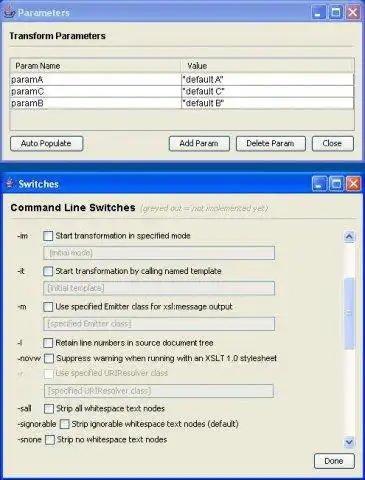Enable Strip all whitespace text nodes
365x480 pixels.
[x=49, y=409]
